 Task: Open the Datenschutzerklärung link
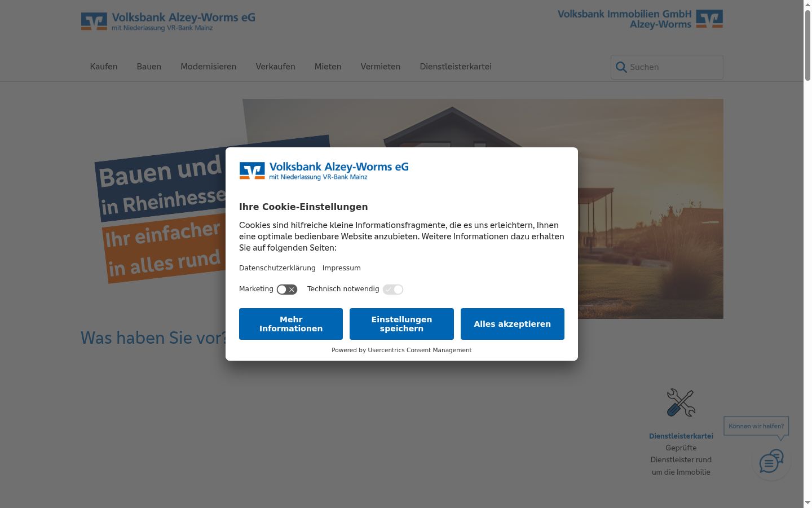[277, 268]
